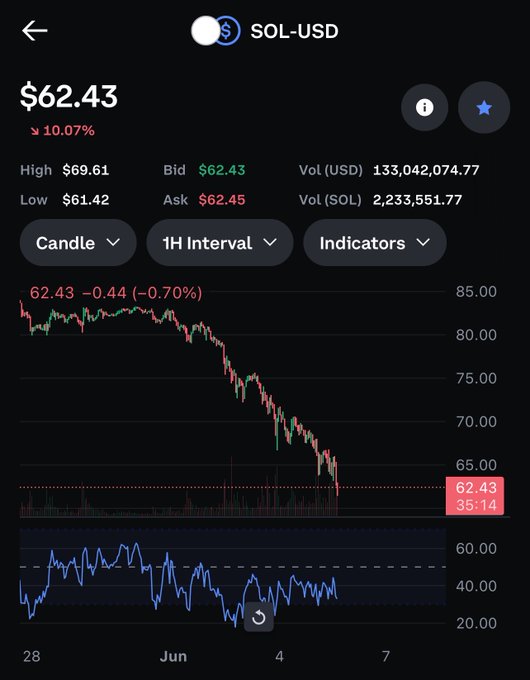The height and width of the screenshot is (680, 530).
Task: Tap the RSI 40.00 axis label
Action: click(476, 586)
